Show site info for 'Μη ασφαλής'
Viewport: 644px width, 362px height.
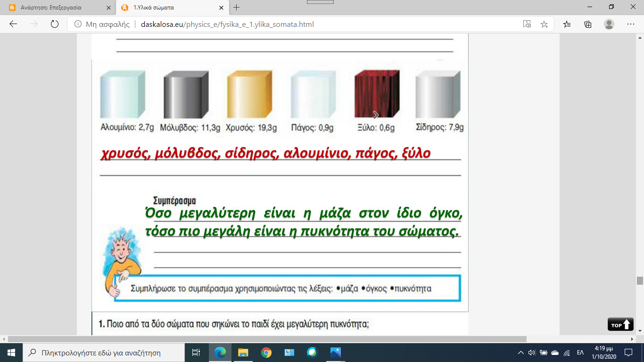(x=102, y=24)
